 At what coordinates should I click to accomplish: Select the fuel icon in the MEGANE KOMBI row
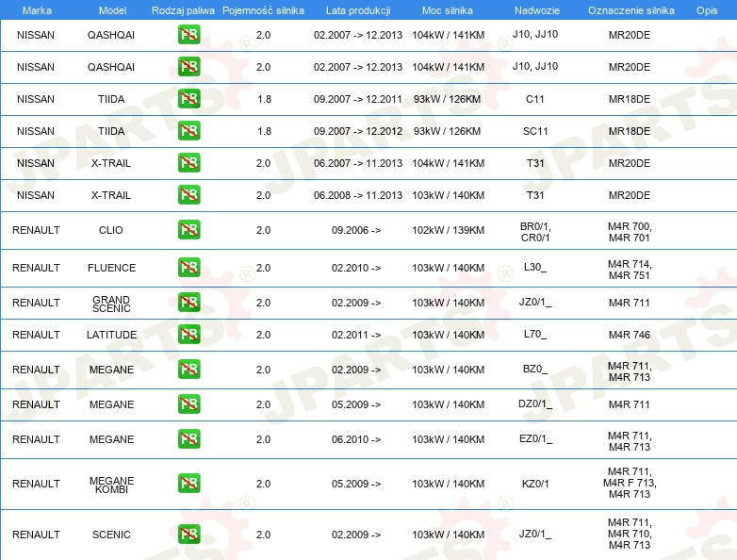[188, 484]
